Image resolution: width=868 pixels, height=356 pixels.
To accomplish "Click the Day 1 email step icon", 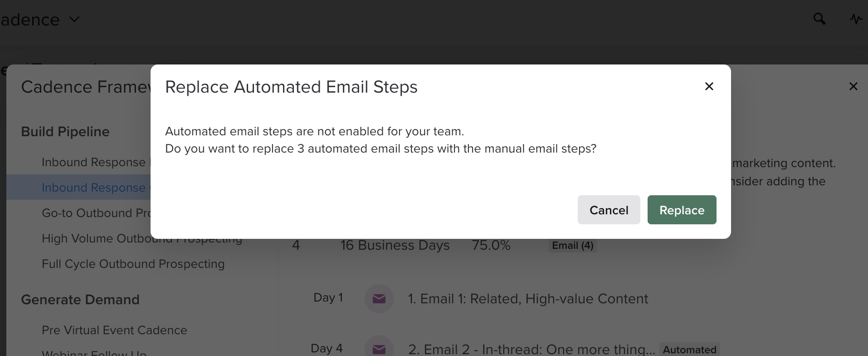I will click(379, 298).
